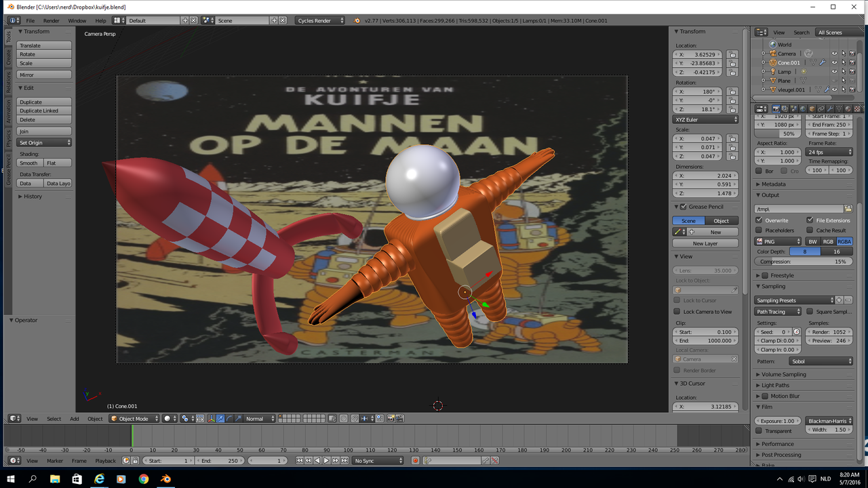Select the RGB color mode button

click(x=828, y=241)
